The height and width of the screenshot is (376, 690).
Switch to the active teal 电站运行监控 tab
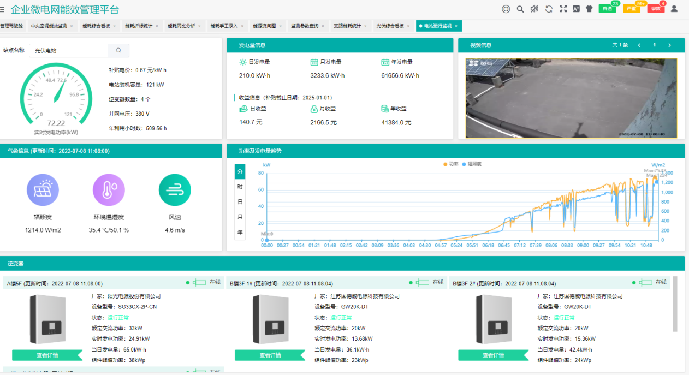pos(439,26)
